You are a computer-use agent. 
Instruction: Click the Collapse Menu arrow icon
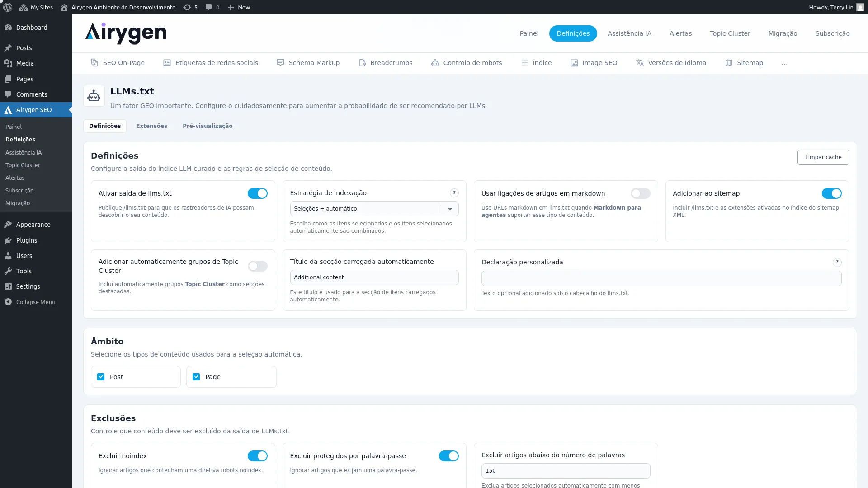click(8, 302)
